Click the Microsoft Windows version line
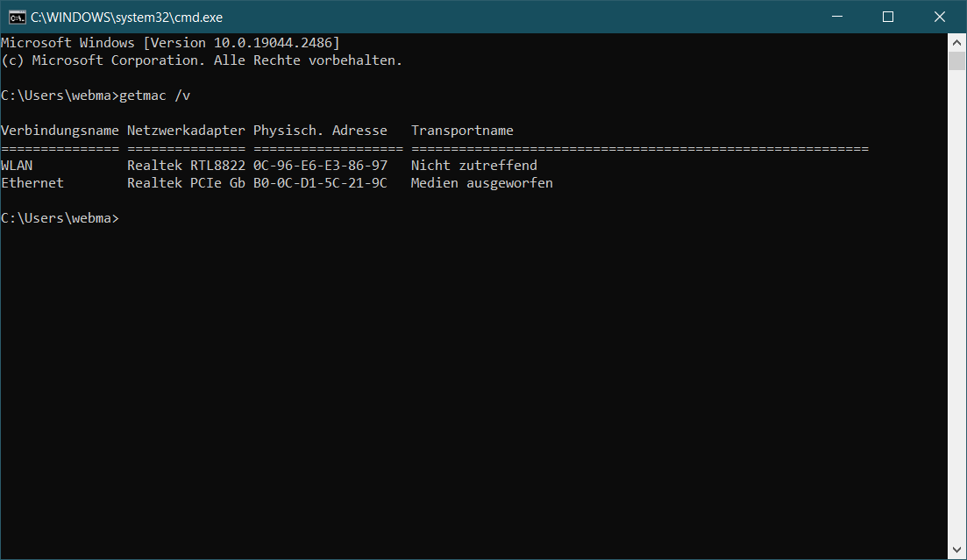This screenshot has height=560, width=967. pos(170,43)
